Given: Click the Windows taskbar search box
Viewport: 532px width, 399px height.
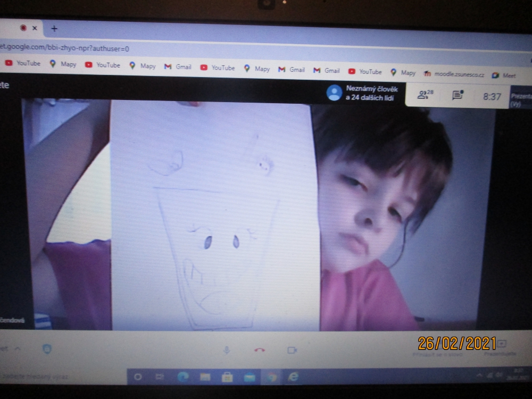Looking at the screenshot, I should [63, 377].
